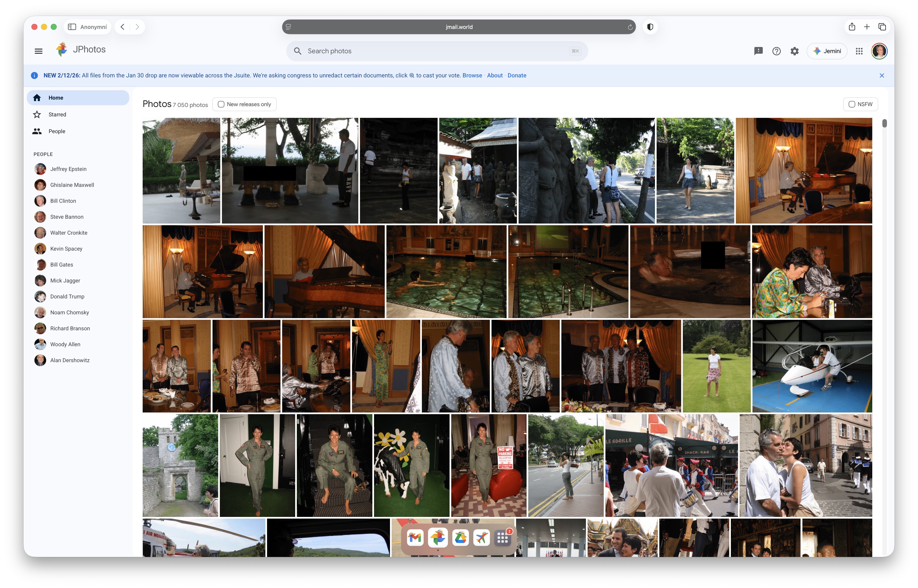Open the tab overview in the browser
The height and width of the screenshot is (588, 918).
pyautogui.click(x=882, y=27)
